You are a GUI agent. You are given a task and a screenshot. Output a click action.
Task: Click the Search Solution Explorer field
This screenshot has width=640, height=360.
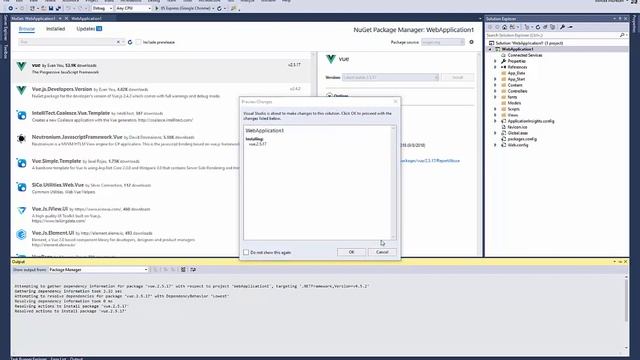pyautogui.click(x=552, y=35)
